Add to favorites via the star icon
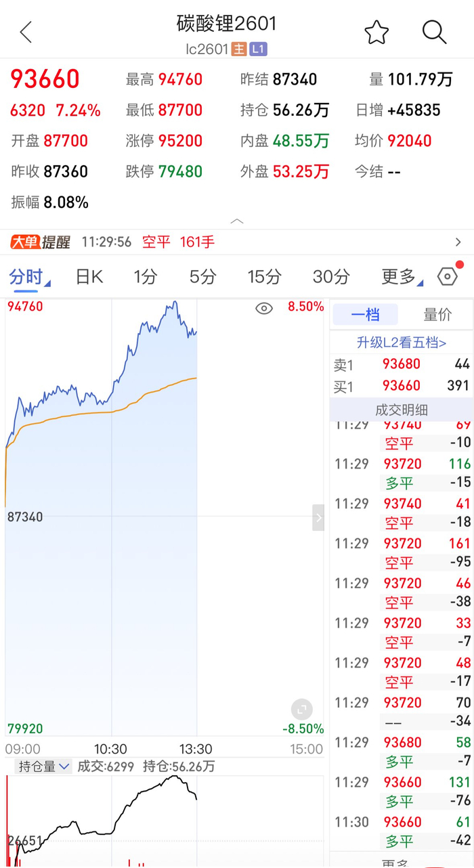 click(376, 32)
